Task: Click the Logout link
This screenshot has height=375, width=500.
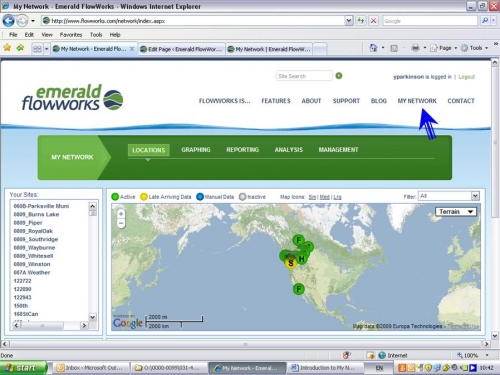Action: coord(466,77)
